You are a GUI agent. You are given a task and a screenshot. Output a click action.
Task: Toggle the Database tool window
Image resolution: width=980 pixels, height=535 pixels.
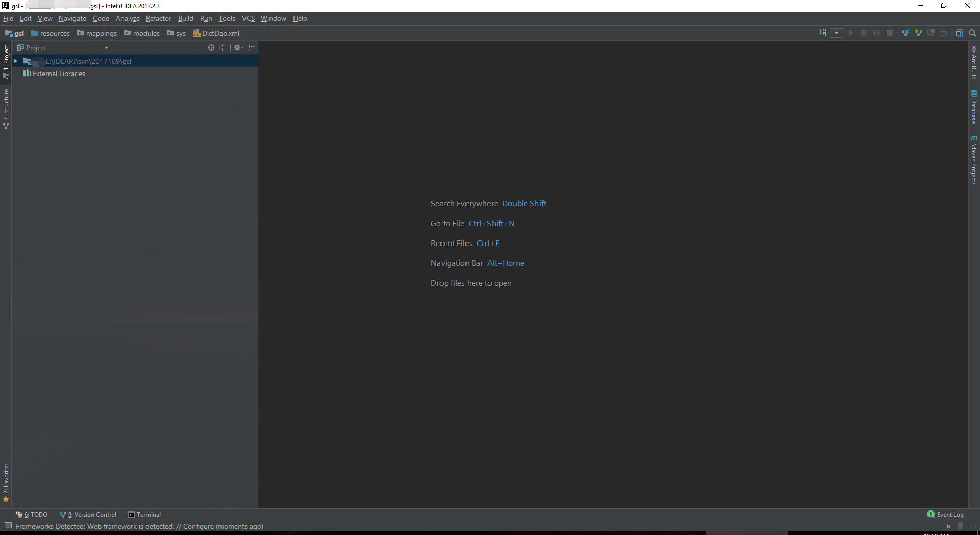click(x=974, y=107)
